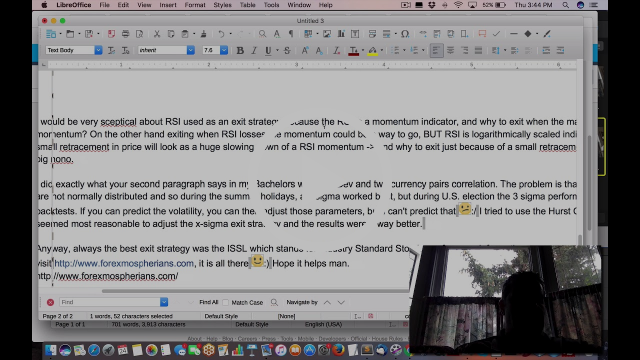Open the Table menu
This screenshot has width=640, height=360.
pos(247,5)
